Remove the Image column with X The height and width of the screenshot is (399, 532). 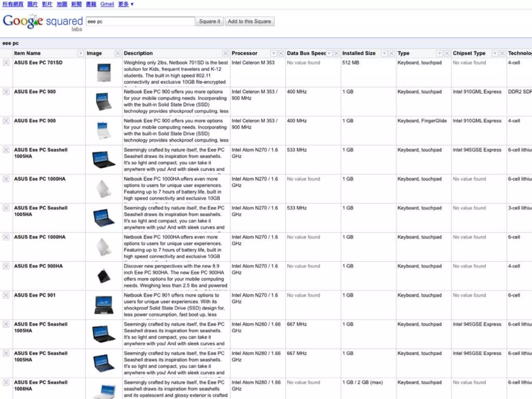tap(118, 53)
